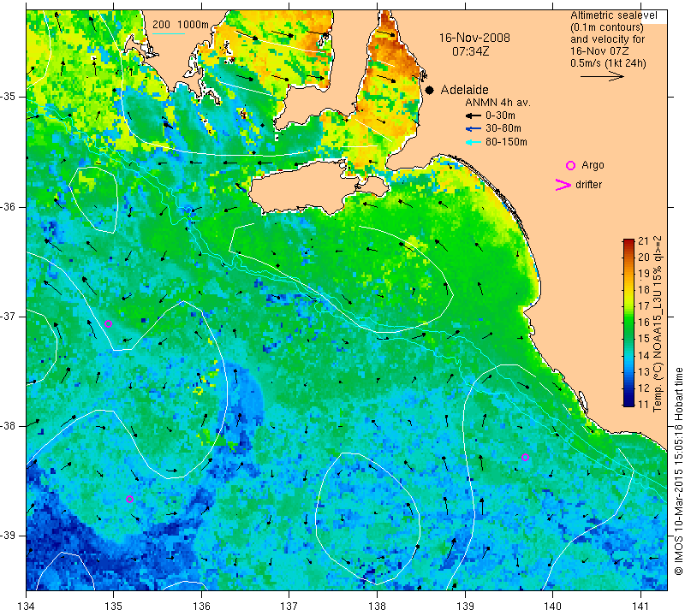Image resolution: width=685 pixels, height=616 pixels.
Task: Click the 0.5m/s velocity scale arrow
Action: coord(602,76)
